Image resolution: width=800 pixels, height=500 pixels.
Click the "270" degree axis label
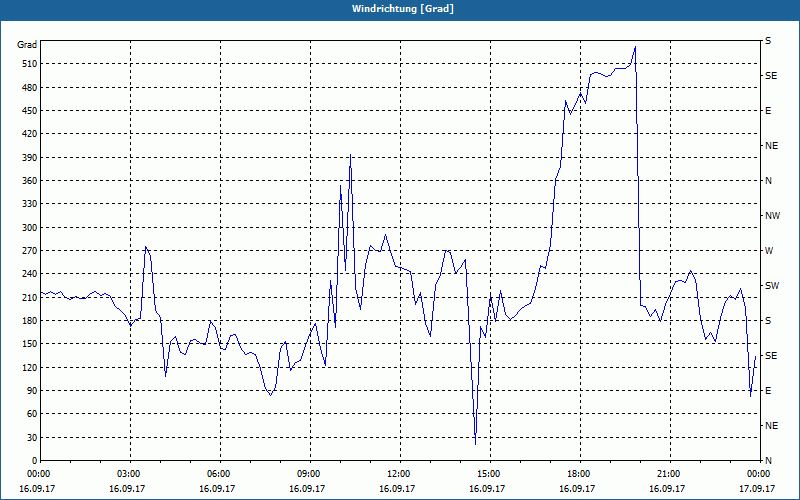coord(30,251)
